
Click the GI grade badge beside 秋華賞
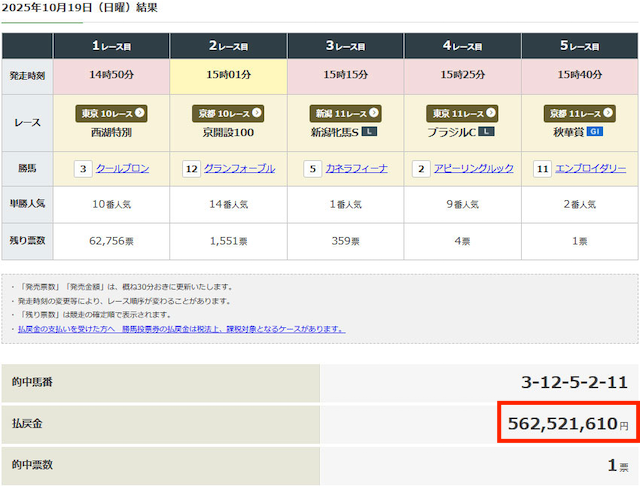(593, 131)
